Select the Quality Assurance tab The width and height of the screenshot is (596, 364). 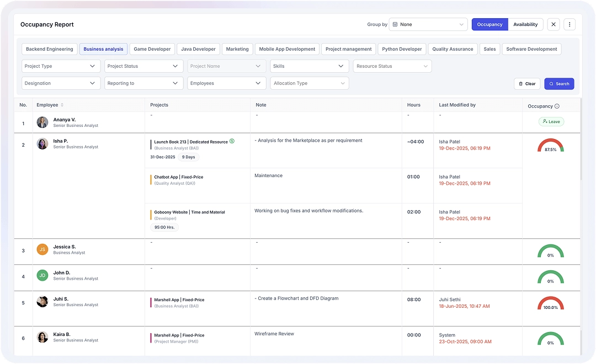pyautogui.click(x=453, y=49)
